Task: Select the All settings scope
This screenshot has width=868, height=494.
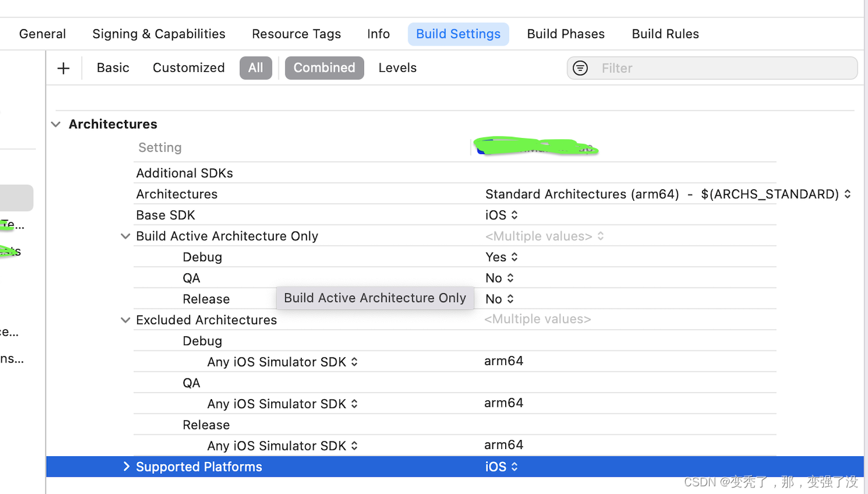Action: pos(256,68)
